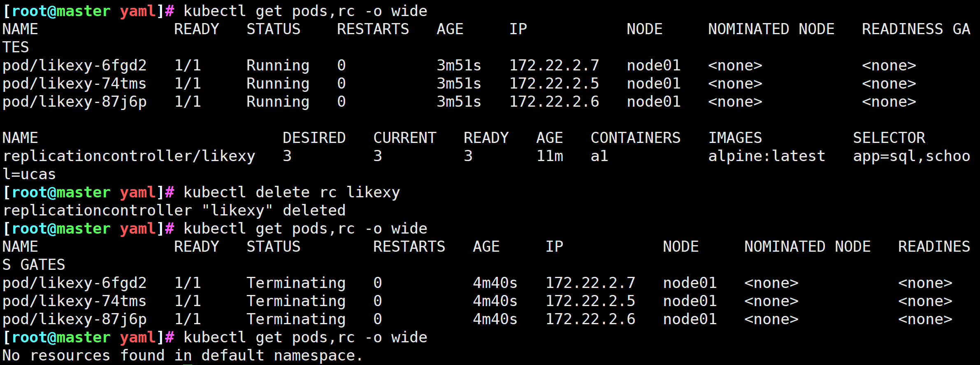Click the Running status of pod likexy-74tms

pos(278,84)
